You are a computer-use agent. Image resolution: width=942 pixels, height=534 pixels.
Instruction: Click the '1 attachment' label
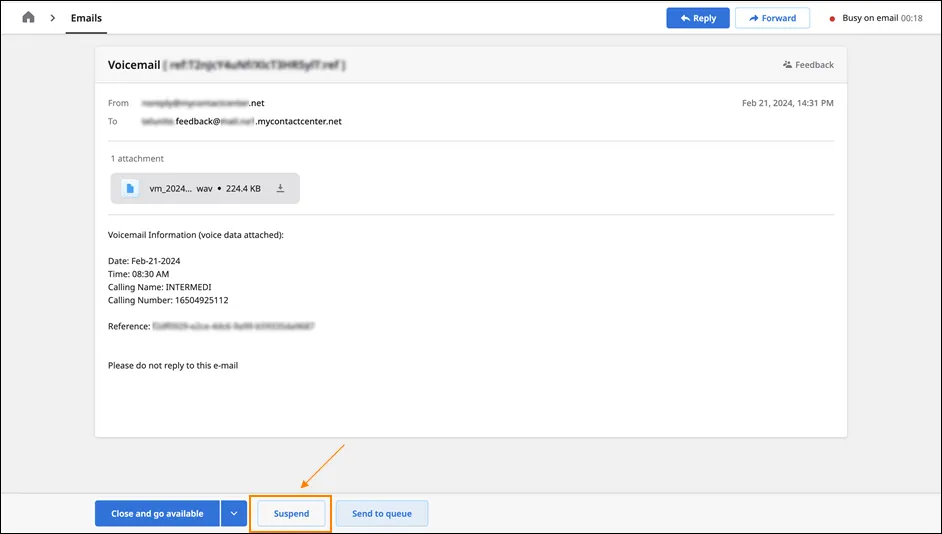tap(137, 159)
